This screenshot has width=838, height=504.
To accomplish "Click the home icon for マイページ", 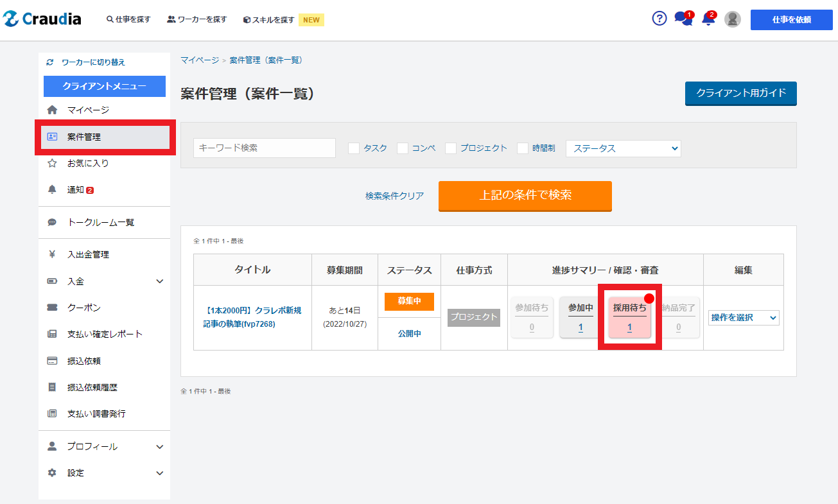I will point(53,110).
